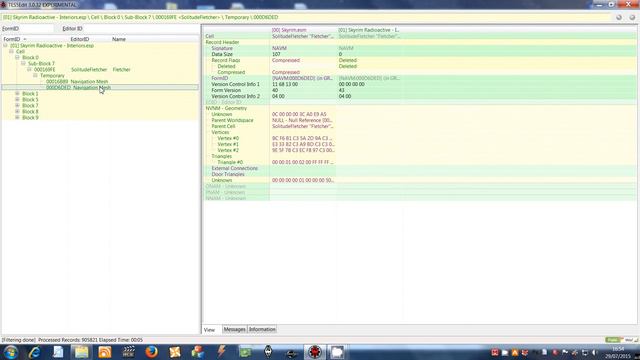The height and width of the screenshot is (360, 640).
Task: Click the navigate back arrow icon
Action: 619,17
